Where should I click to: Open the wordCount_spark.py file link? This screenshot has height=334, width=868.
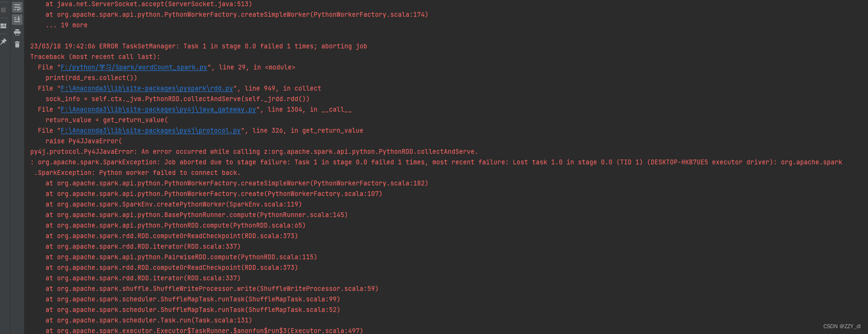click(134, 68)
